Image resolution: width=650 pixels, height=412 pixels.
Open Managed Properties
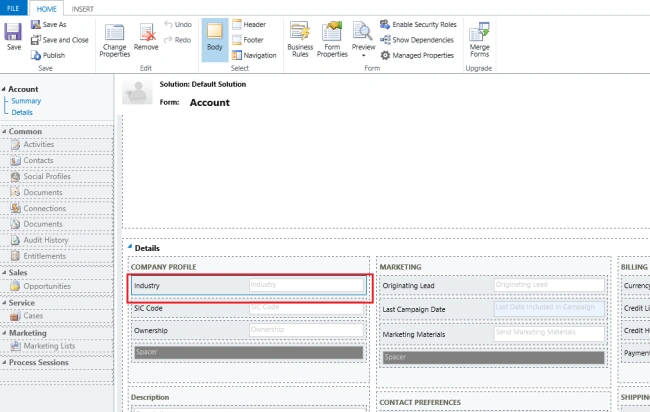pyautogui.click(x=417, y=55)
